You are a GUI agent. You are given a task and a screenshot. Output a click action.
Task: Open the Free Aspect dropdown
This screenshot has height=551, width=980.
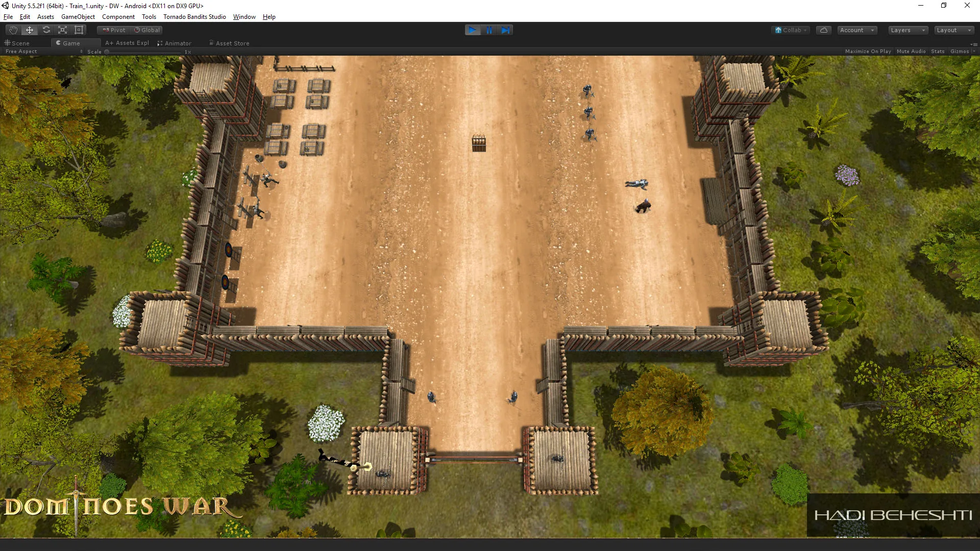(44, 52)
